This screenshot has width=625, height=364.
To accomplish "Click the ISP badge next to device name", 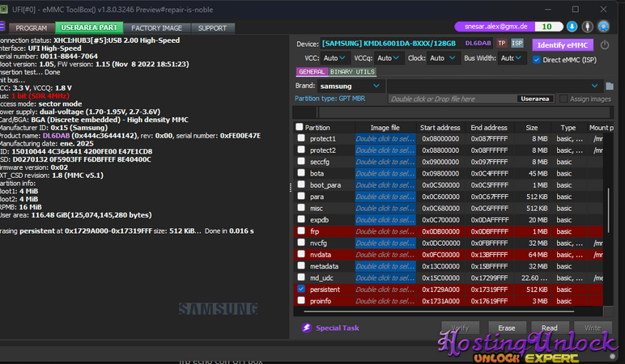I will [517, 44].
